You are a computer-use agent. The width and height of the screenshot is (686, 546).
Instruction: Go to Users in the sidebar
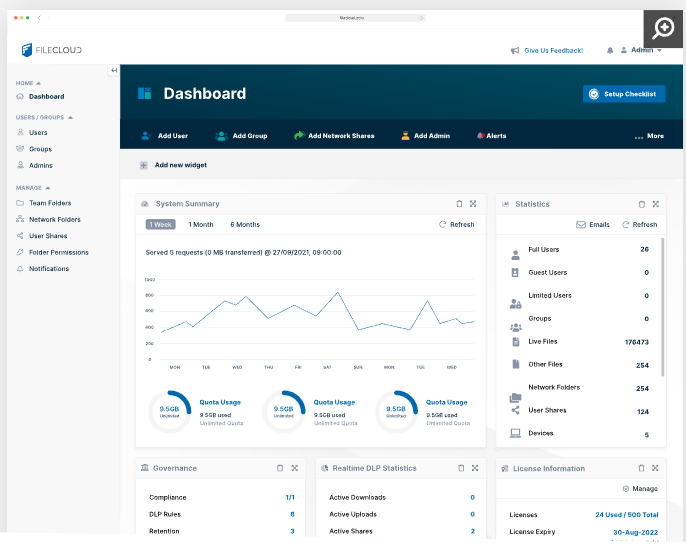(38, 132)
